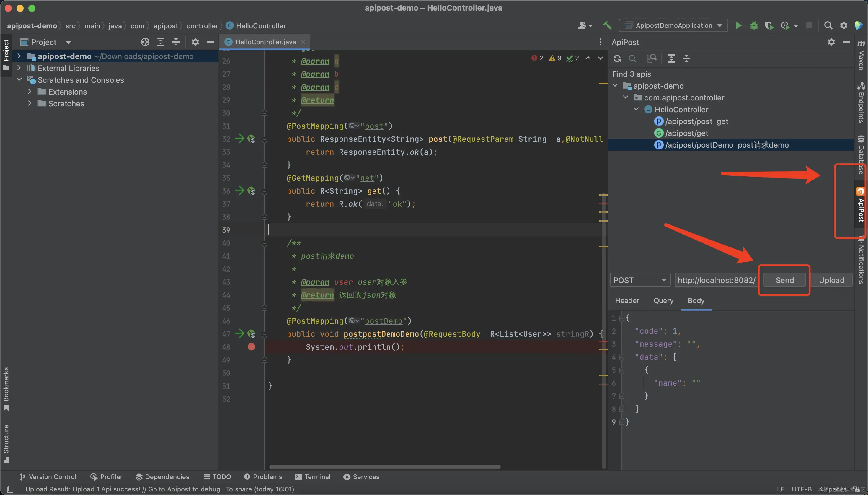Viewport: 868px width, 495px height.
Task: Click Select Opened File target icon
Action: pos(145,42)
